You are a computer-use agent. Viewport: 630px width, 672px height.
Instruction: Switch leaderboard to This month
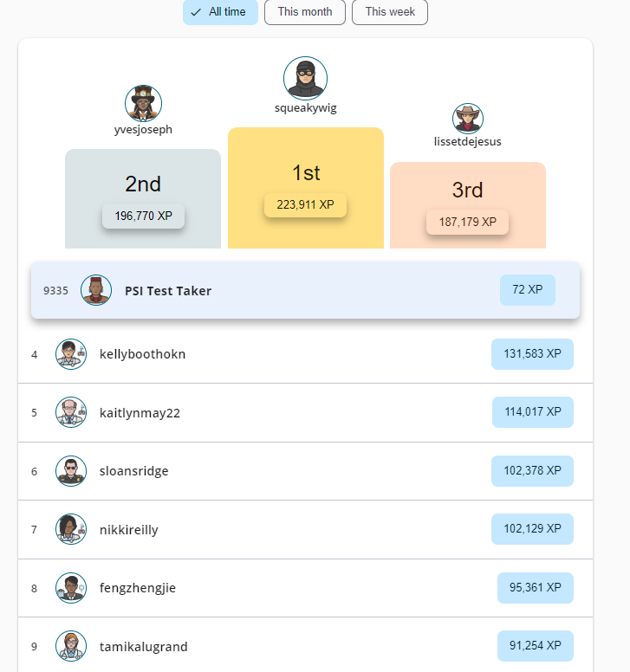click(x=305, y=12)
